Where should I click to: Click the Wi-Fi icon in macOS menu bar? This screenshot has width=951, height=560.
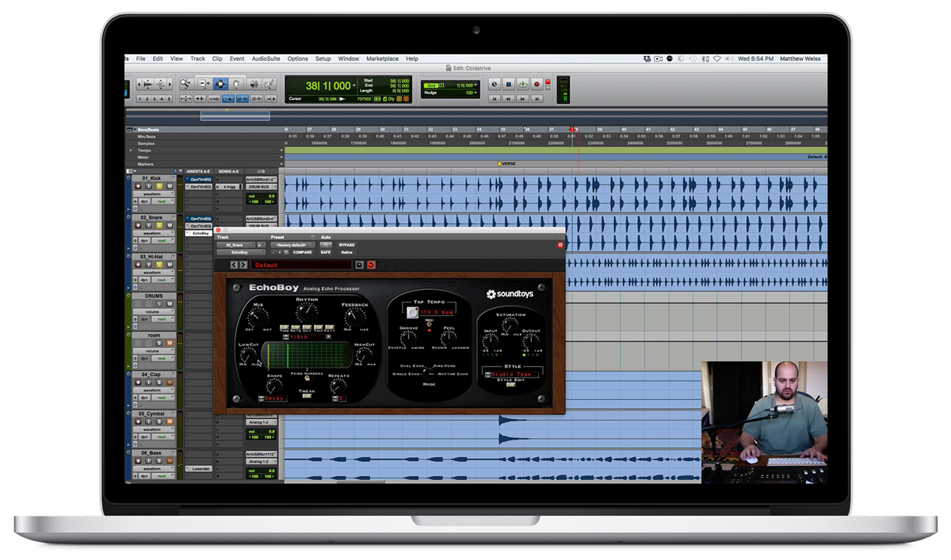717,59
